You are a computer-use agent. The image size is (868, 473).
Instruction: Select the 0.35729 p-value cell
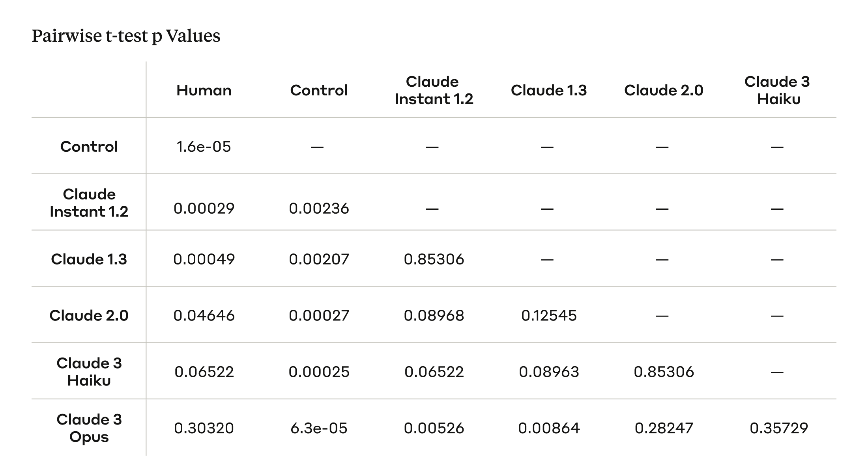(778, 428)
